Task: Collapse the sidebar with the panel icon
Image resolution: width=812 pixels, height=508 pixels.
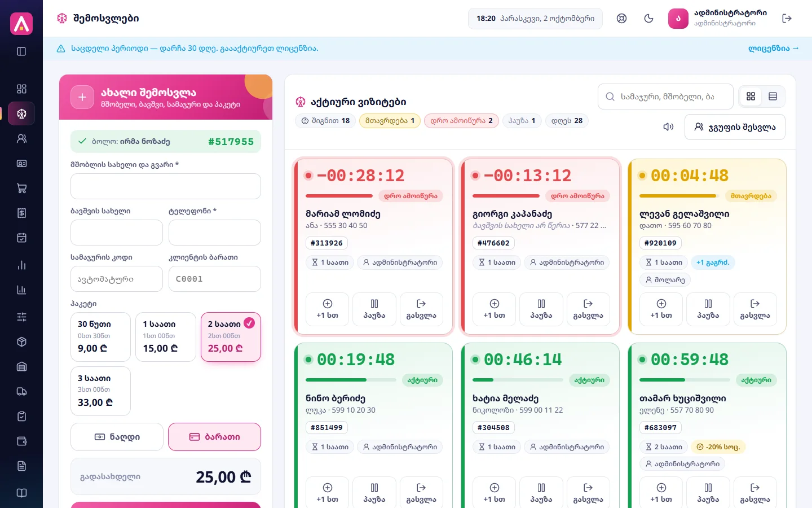Action: pos(21,51)
